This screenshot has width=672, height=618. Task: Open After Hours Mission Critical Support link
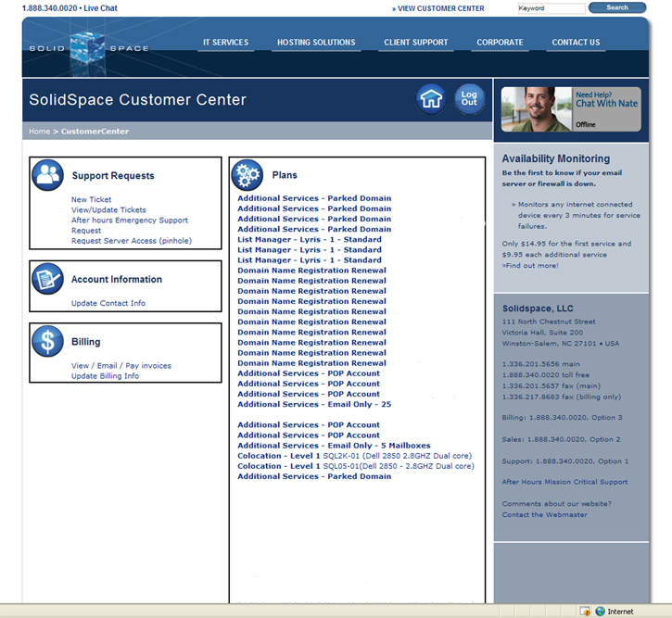click(564, 482)
